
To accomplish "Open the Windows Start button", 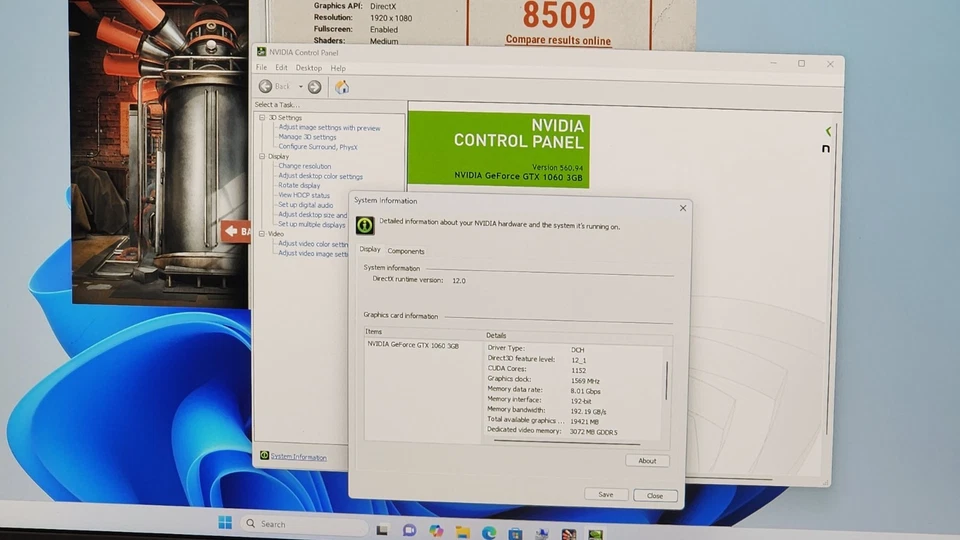I will [225, 522].
